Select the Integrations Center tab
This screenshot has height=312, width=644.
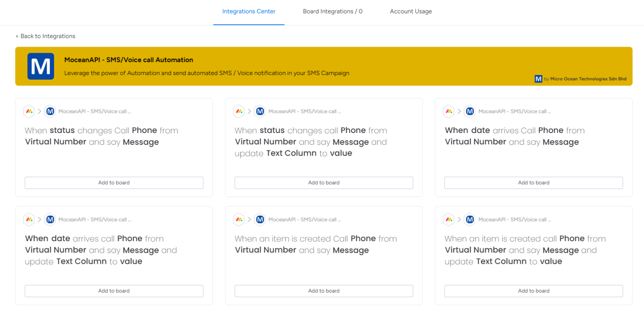click(249, 11)
